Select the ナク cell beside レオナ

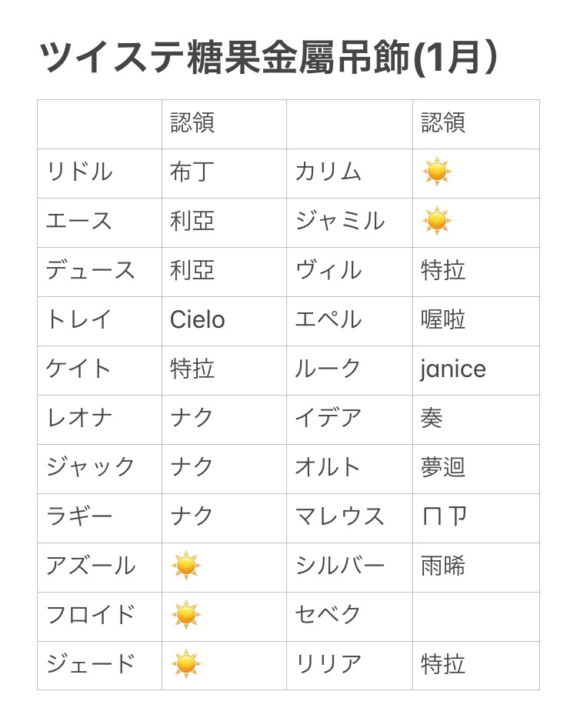pyautogui.click(x=224, y=419)
